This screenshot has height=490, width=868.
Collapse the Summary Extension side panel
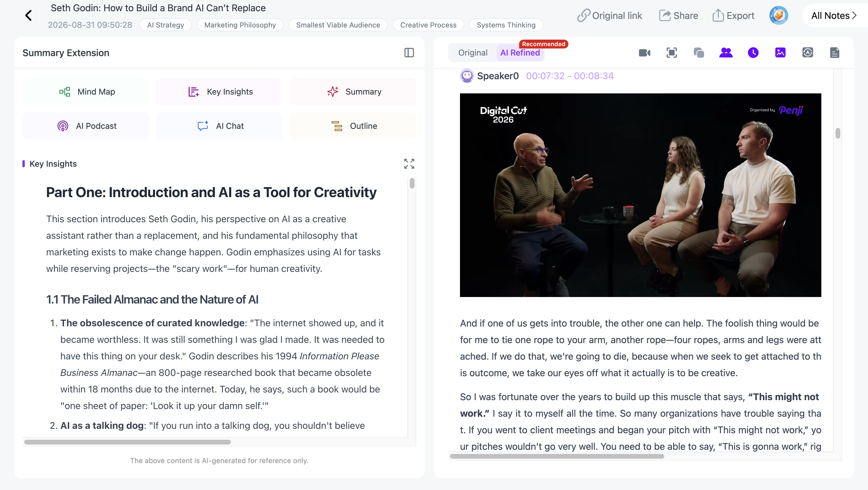[409, 53]
